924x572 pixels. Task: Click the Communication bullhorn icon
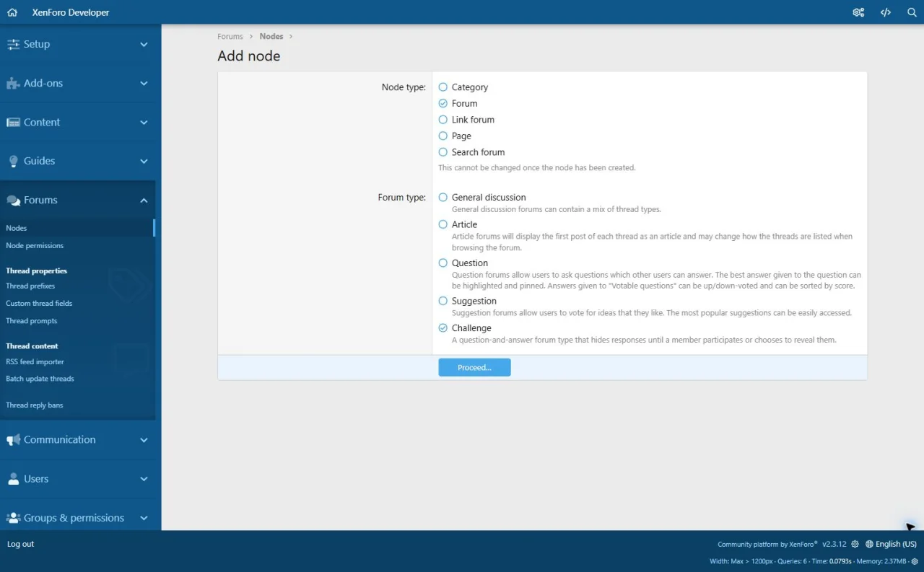(x=13, y=440)
